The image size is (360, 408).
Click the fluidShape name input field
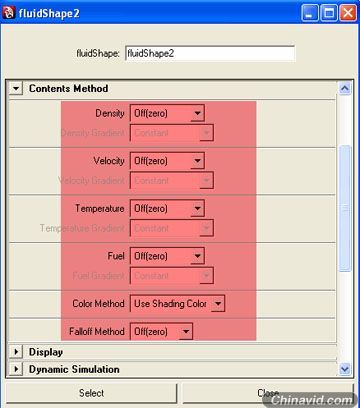pos(210,54)
